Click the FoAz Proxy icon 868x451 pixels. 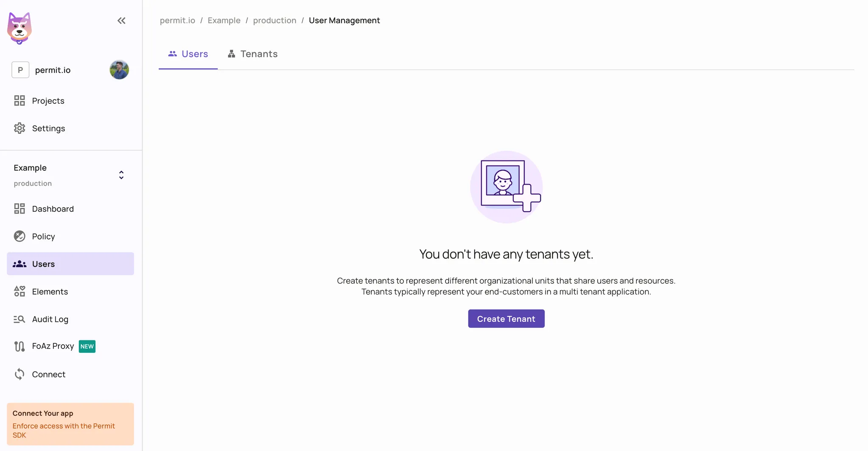[19, 346]
